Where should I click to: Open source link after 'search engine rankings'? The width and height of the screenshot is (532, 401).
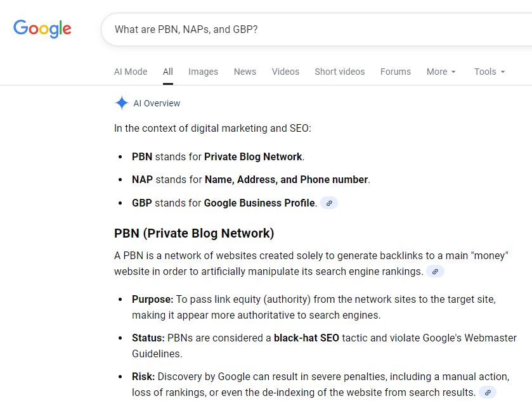(x=436, y=272)
